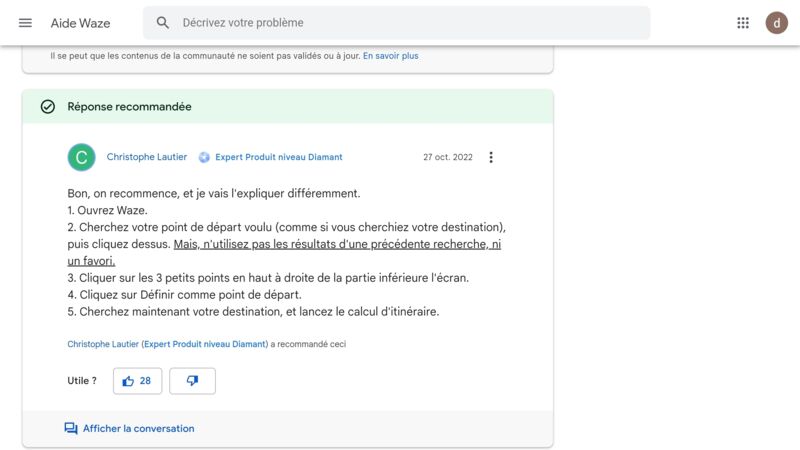
Task: Click step '4. Cliquez sur Définir comme point'
Action: [184, 294]
